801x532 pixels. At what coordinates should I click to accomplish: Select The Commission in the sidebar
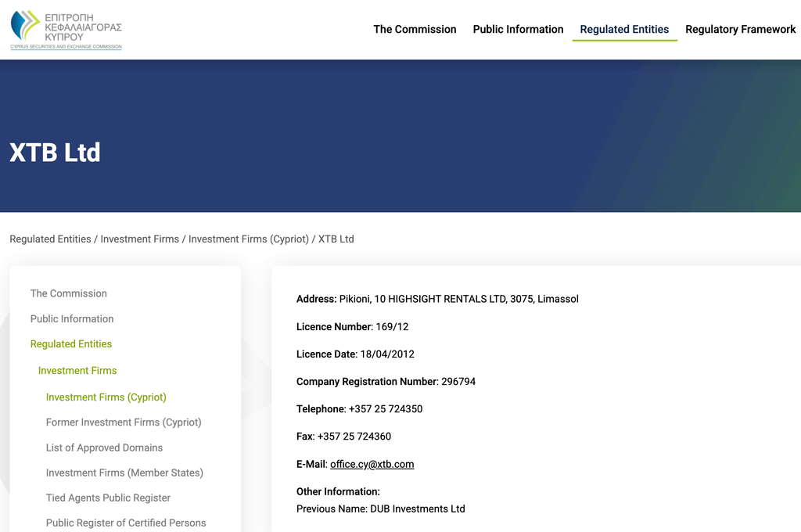[68, 293]
